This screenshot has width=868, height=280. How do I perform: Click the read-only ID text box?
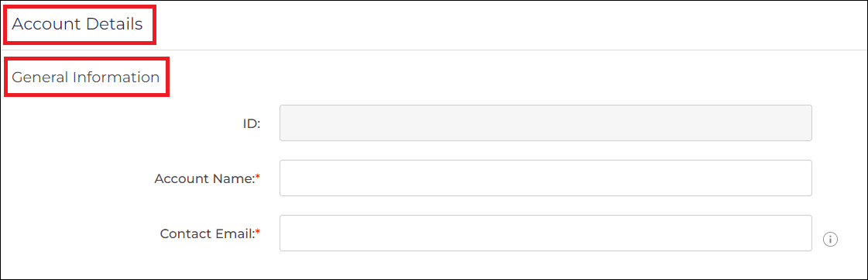pos(545,123)
